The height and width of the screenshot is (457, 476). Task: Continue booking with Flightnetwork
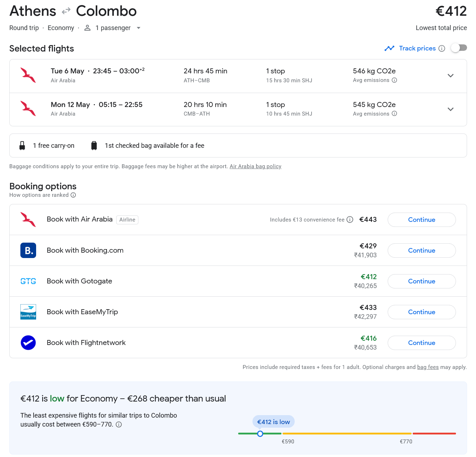click(x=422, y=343)
